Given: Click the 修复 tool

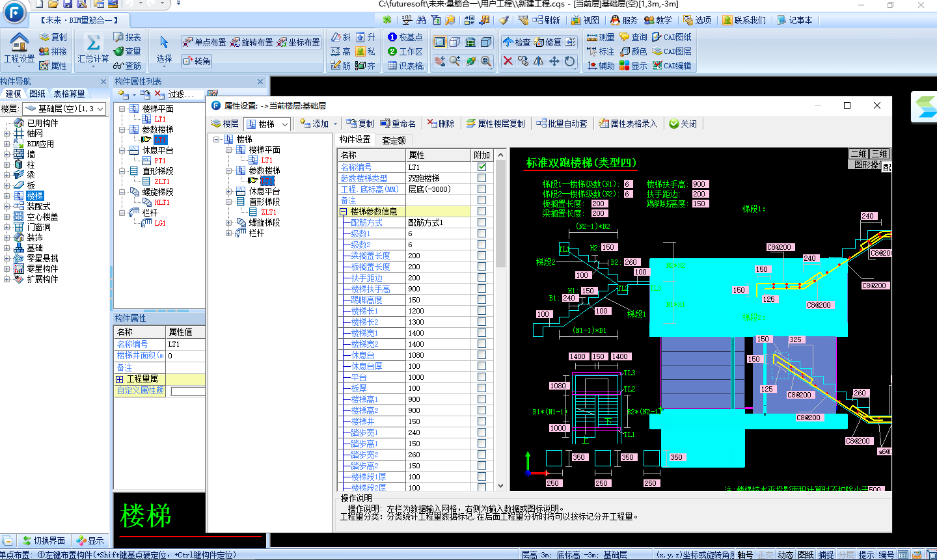Looking at the screenshot, I should coord(547,42).
